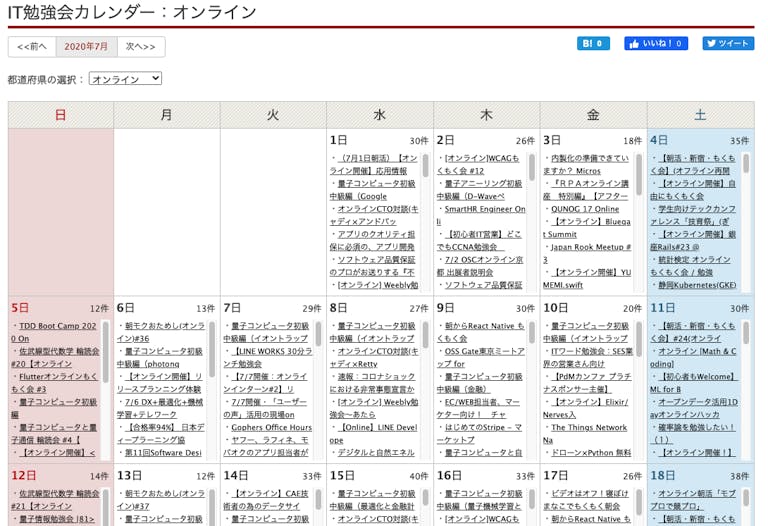768x526 pixels.
Task: Click the Twitter ツイート share button
Action: click(728, 44)
